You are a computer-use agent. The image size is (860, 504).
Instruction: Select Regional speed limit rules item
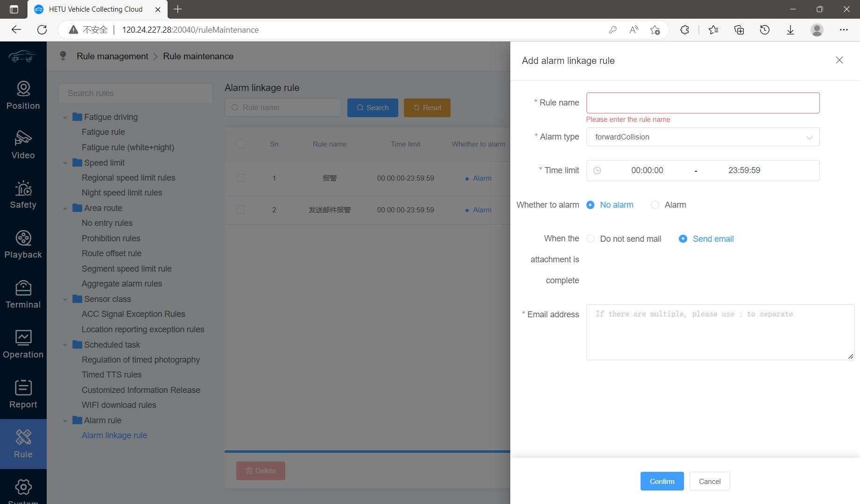click(x=128, y=178)
